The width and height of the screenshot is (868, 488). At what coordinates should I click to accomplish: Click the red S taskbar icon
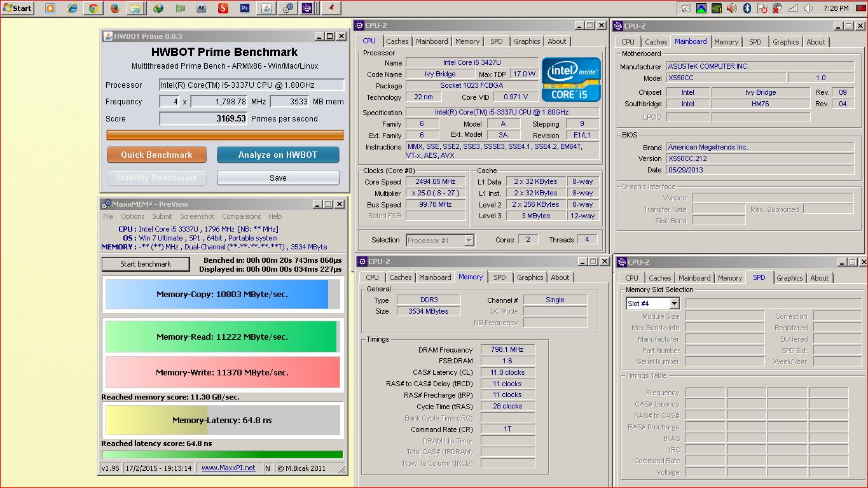click(x=223, y=8)
